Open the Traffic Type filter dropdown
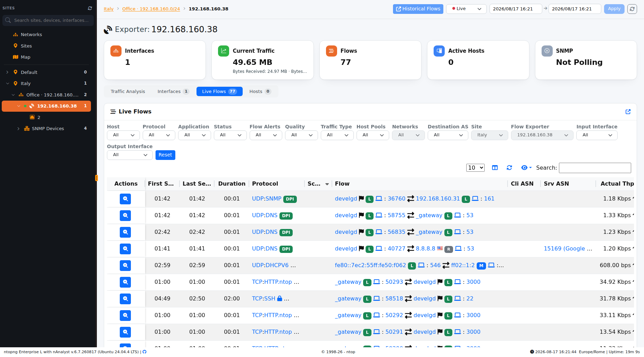Image resolution: width=644 pixels, height=357 pixels. [337, 135]
